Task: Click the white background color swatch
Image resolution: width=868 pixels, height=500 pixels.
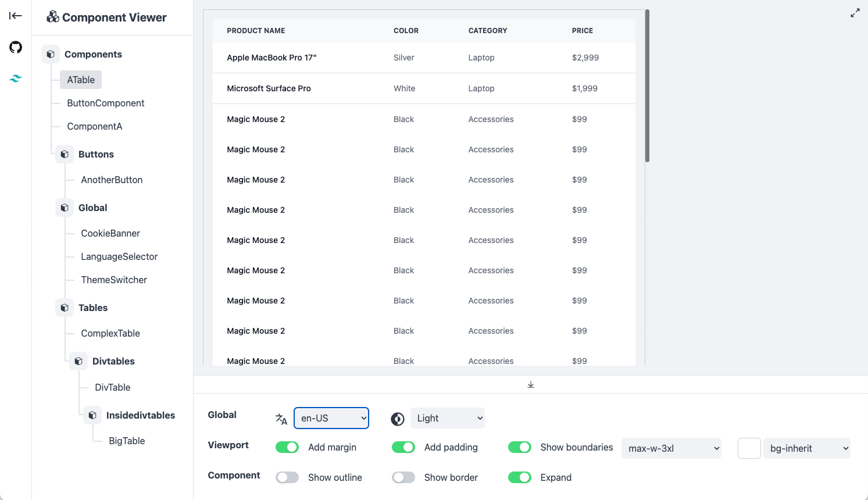Action: click(x=749, y=448)
